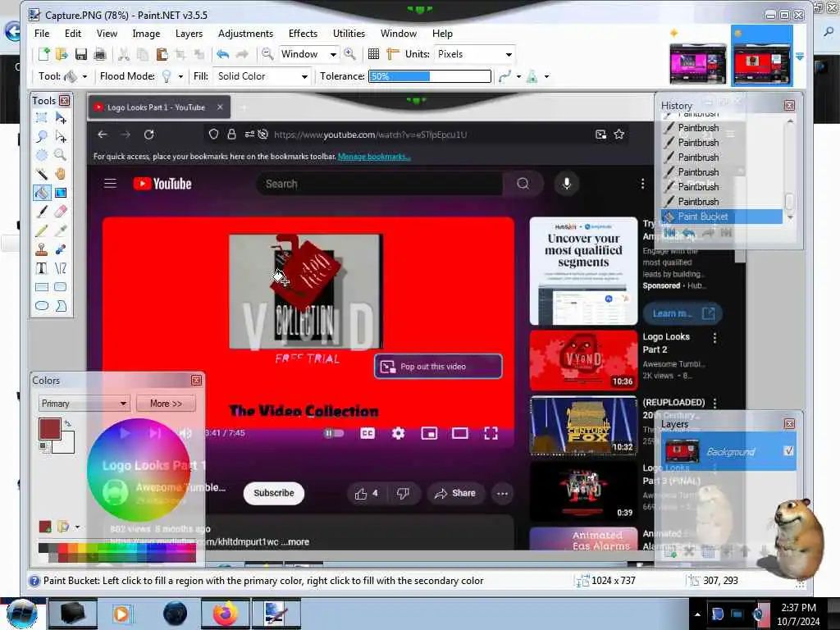Click the Paste toolbar icon
Image resolution: width=840 pixels, height=630 pixels.
tap(162, 54)
